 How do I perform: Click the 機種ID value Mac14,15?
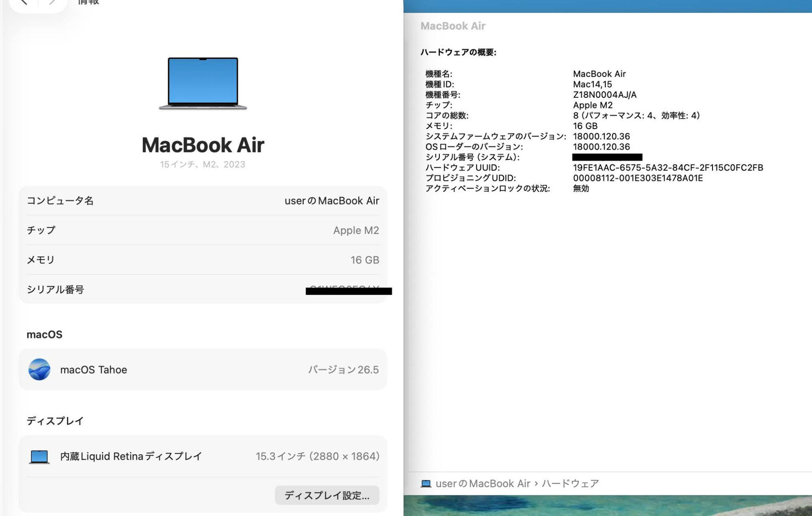[592, 84]
